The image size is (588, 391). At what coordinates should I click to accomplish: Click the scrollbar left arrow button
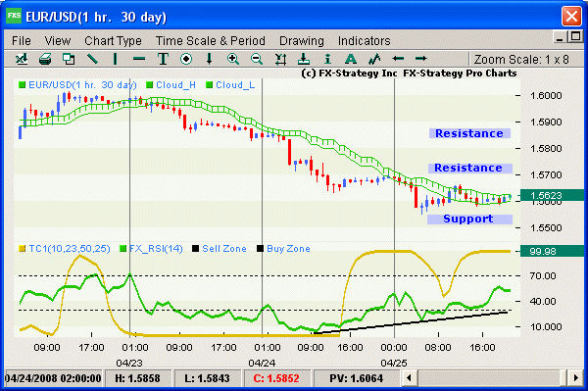click(x=409, y=378)
